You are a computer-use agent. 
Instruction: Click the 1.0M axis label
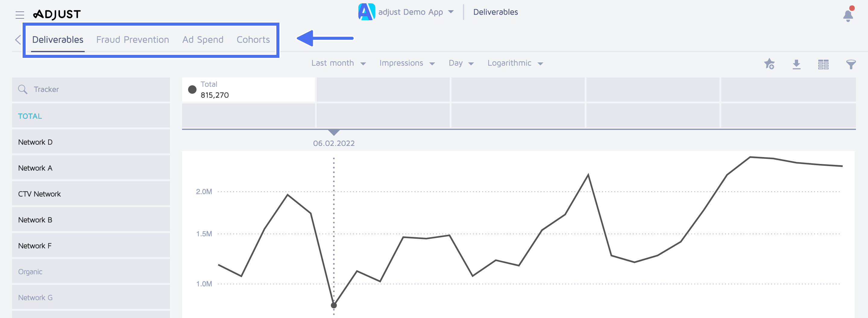204,284
